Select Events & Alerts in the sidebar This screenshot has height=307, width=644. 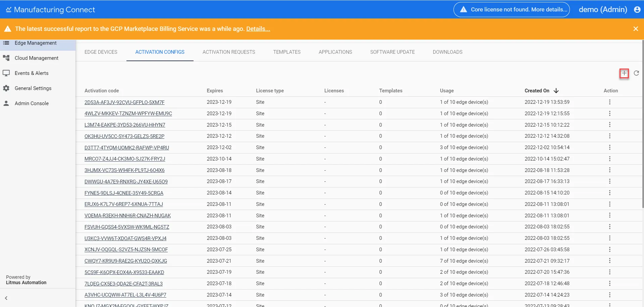32,73
